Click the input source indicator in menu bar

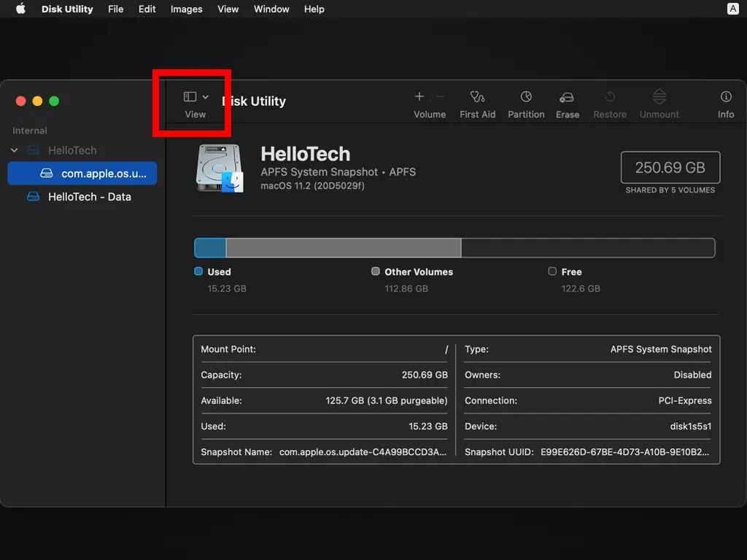pyautogui.click(x=732, y=9)
